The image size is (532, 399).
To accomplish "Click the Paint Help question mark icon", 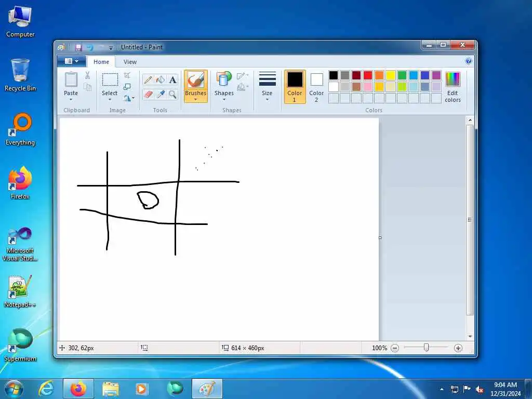I will click(469, 61).
